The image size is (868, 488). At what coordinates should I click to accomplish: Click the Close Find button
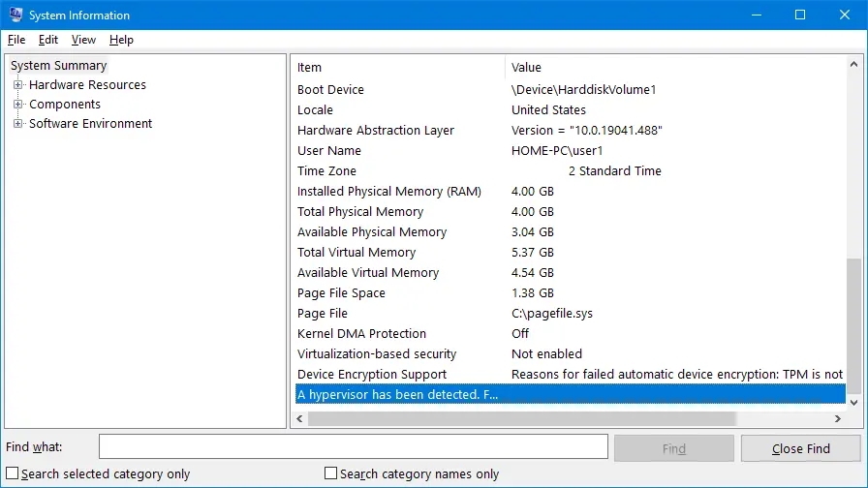click(800, 448)
